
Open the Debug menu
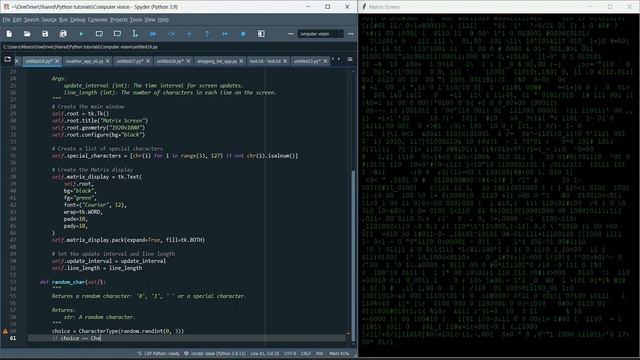[78, 20]
